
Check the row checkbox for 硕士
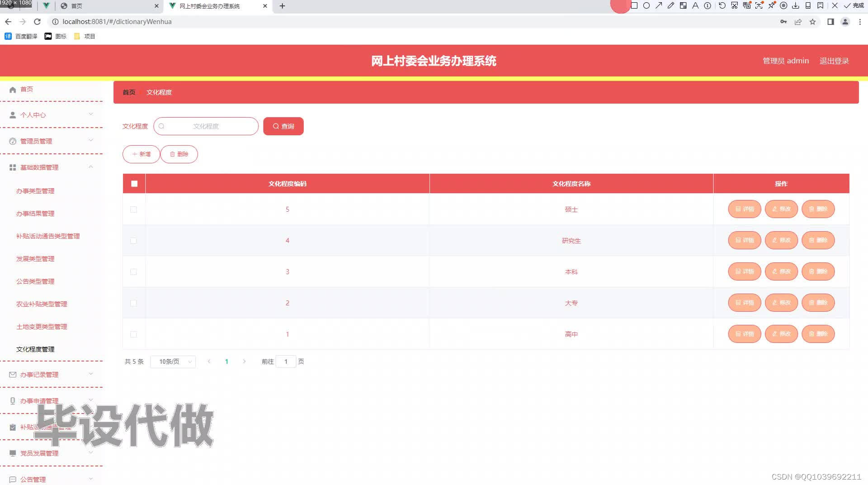(133, 209)
